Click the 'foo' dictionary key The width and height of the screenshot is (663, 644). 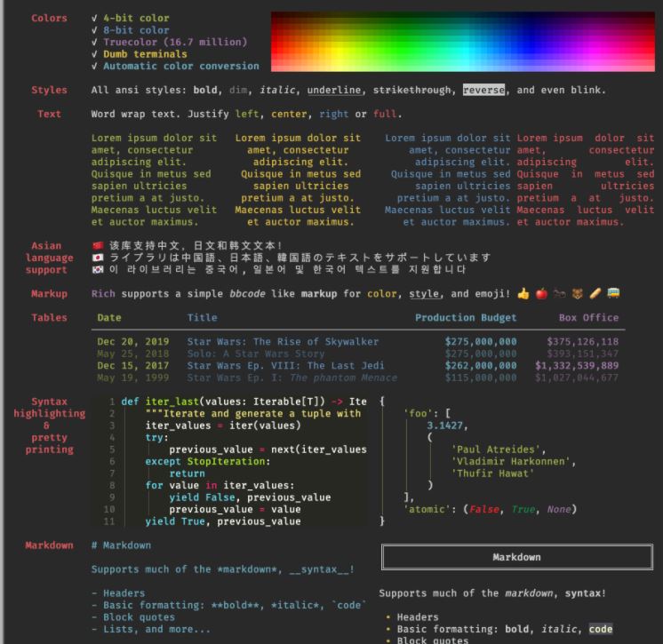coord(418,413)
